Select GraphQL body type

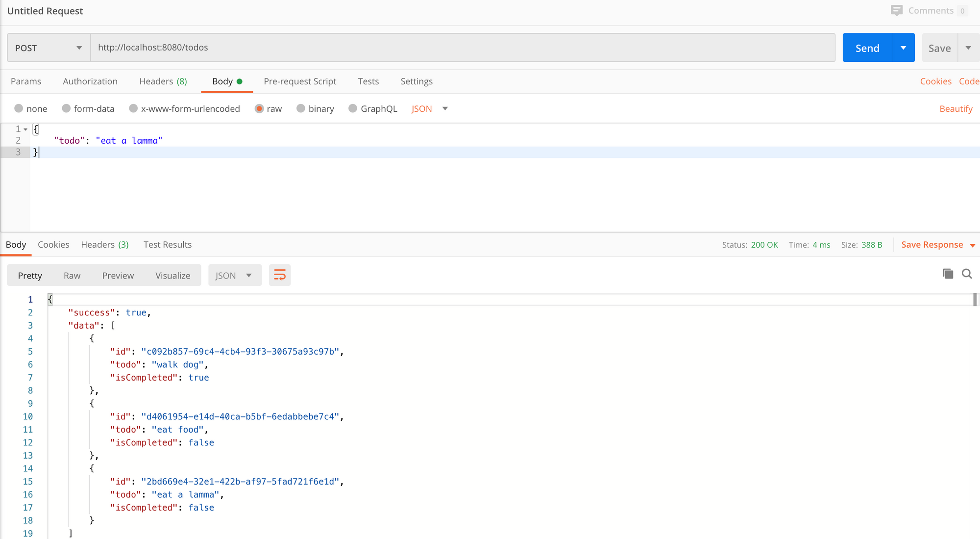(x=353, y=108)
